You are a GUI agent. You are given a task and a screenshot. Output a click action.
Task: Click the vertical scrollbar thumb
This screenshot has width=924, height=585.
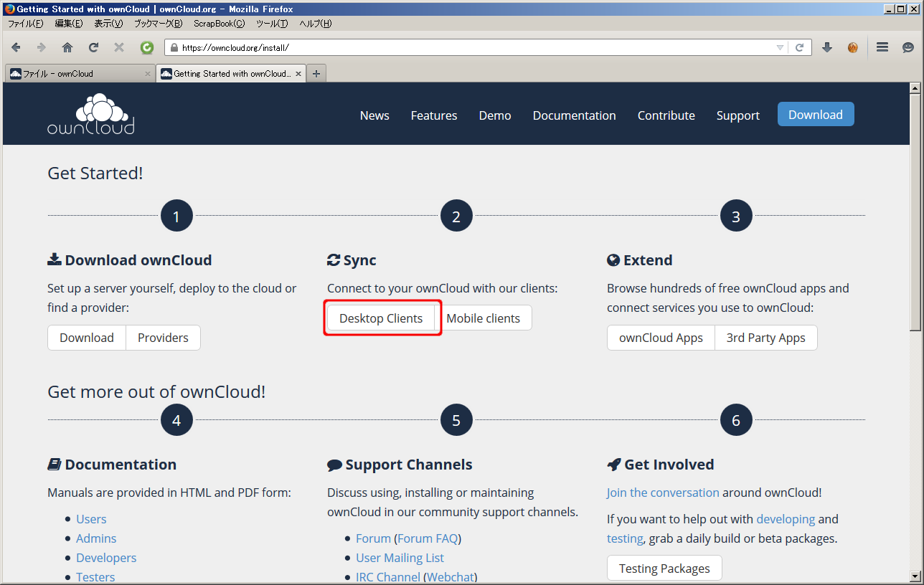click(x=915, y=212)
